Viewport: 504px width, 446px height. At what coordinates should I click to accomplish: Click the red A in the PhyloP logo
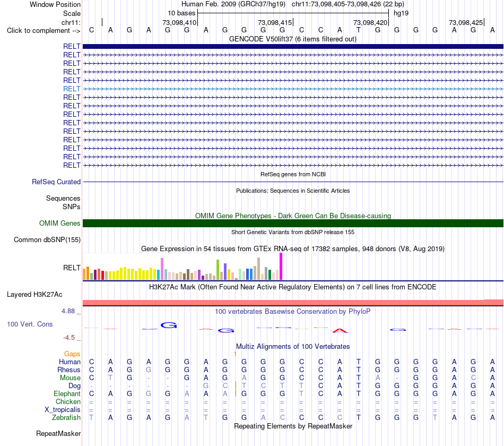pos(340,330)
